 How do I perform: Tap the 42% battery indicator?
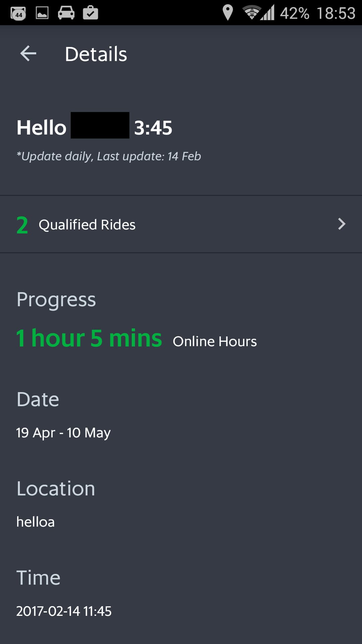295,13
